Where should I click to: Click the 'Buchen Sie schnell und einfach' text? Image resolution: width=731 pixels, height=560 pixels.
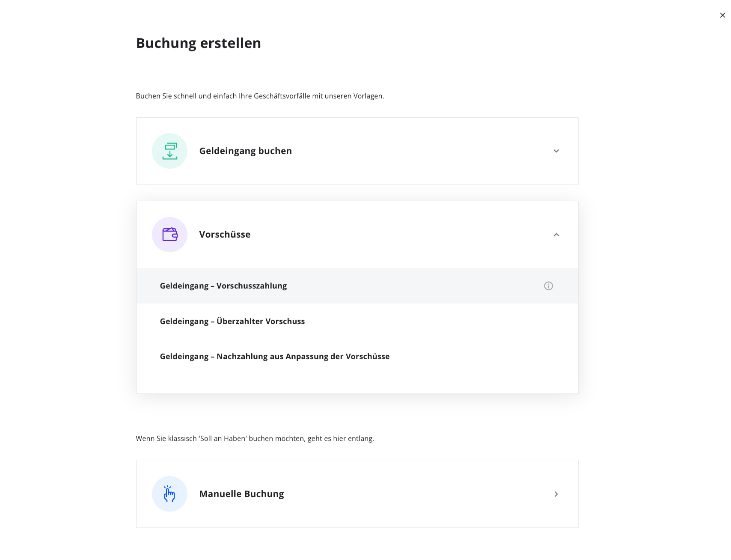(260, 96)
